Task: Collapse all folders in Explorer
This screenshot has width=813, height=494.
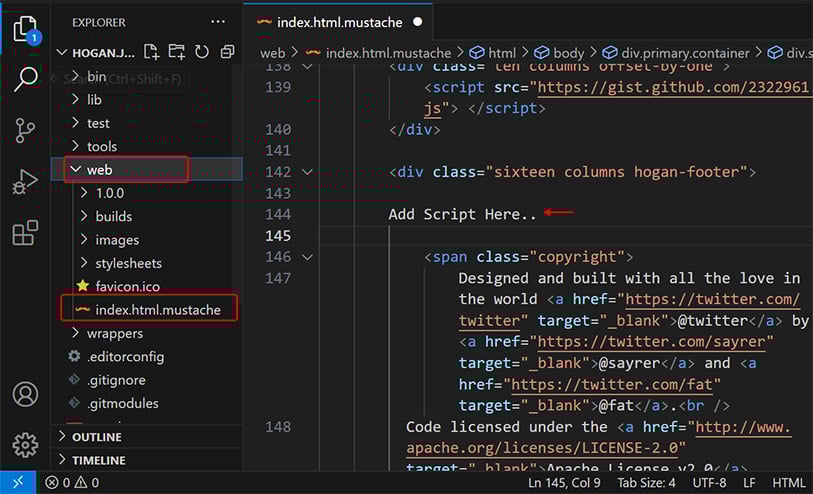Action: [x=227, y=52]
